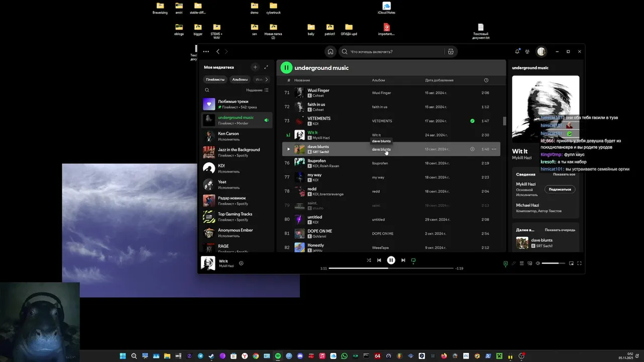Open the friends activity icon
This screenshot has height=362, width=644.
(x=527, y=51)
